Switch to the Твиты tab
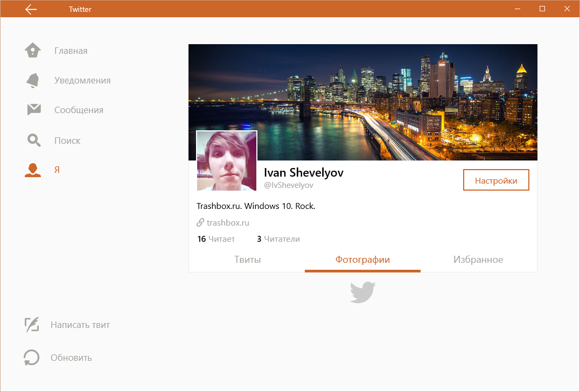580x392 pixels. pyautogui.click(x=247, y=260)
